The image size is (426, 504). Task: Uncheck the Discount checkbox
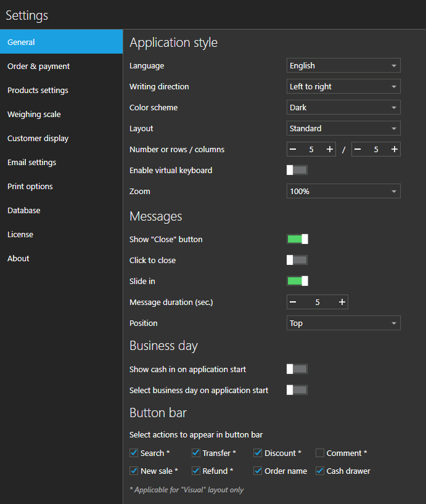coord(258,453)
